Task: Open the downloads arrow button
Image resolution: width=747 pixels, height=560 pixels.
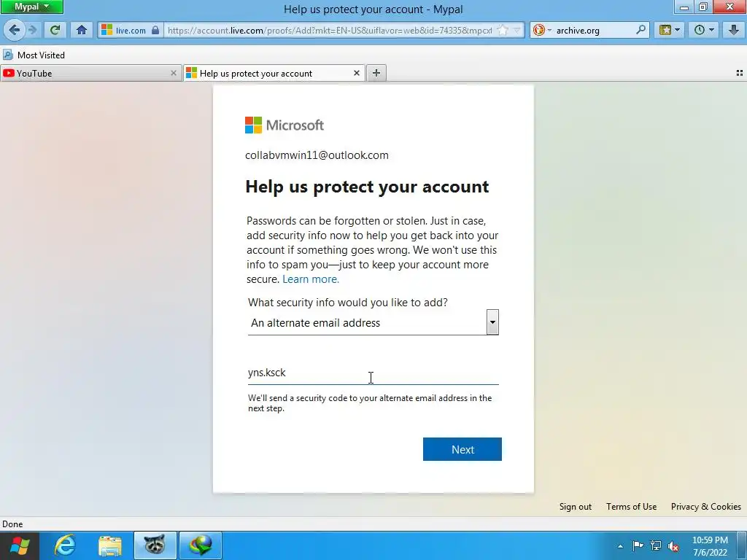Action: (x=734, y=30)
